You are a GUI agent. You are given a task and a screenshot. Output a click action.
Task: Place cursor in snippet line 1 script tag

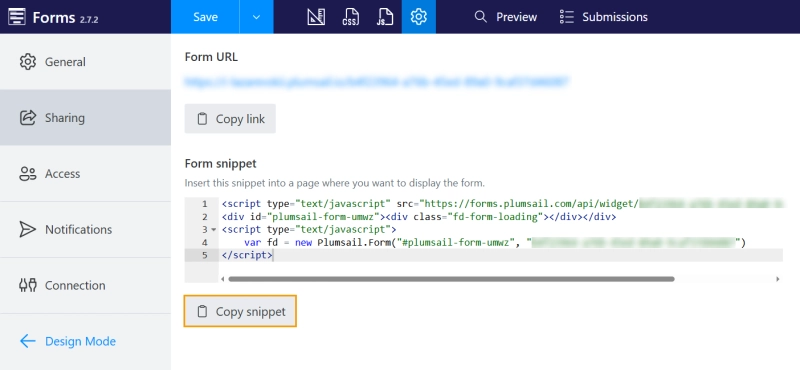click(242, 204)
